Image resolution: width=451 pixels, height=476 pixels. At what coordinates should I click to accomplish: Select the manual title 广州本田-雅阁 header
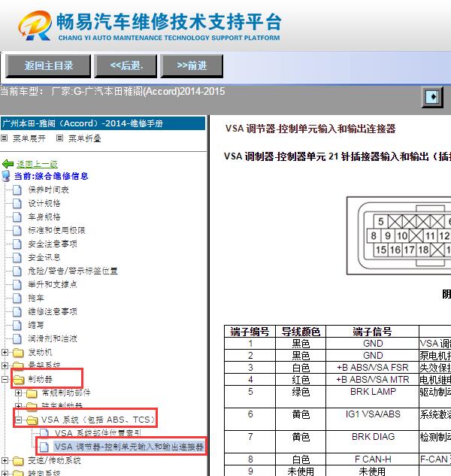tap(103, 123)
